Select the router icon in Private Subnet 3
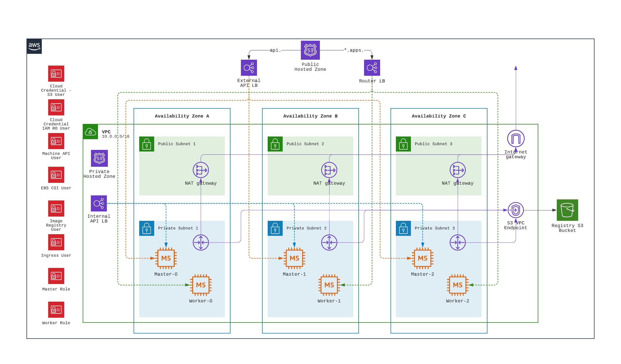The image size is (621, 364). [x=458, y=242]
